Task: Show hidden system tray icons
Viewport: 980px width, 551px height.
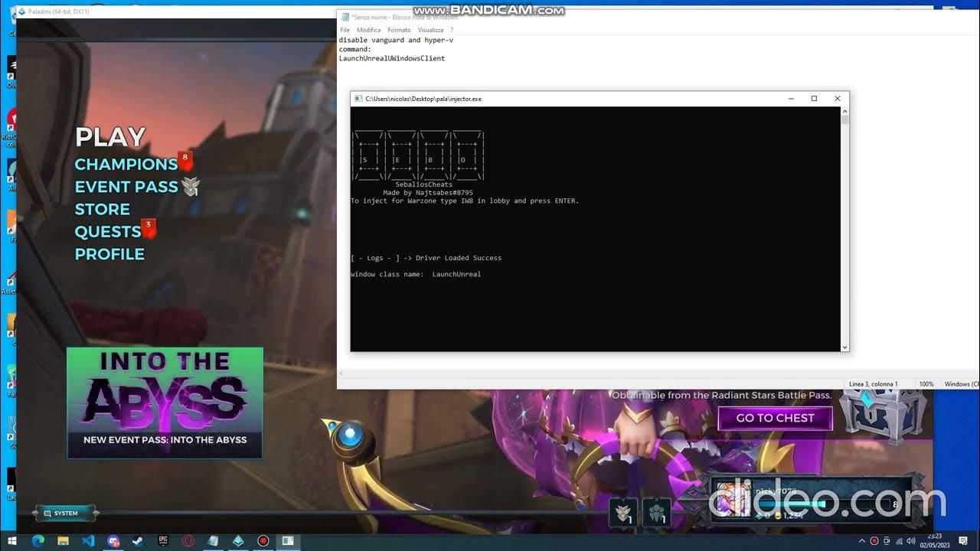Action: tap(862, 541)
